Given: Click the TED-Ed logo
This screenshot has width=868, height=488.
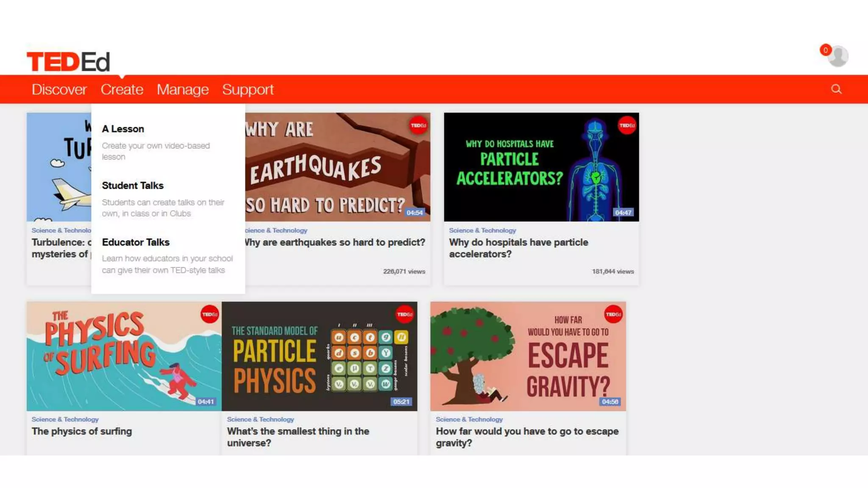Looking at the screenshot, I should click(x=68, y=61).
